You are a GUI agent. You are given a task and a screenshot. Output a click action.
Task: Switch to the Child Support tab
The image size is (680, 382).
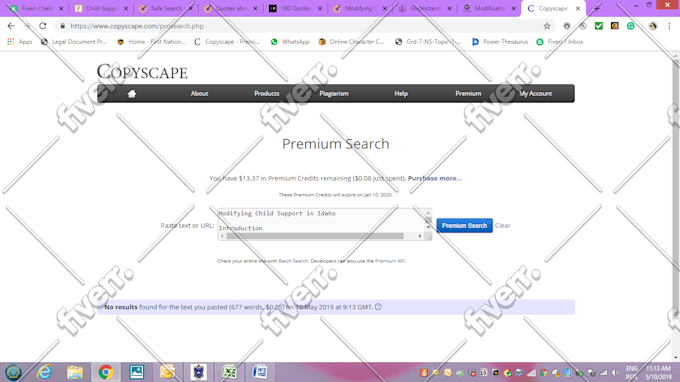pyautogui.click(x=101, y=8)
